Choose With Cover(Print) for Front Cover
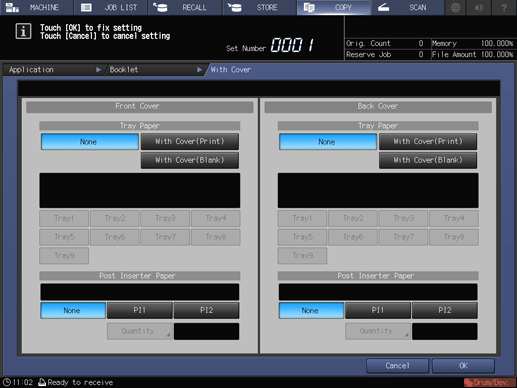This screenshot has height=388, width=517. 190,142
